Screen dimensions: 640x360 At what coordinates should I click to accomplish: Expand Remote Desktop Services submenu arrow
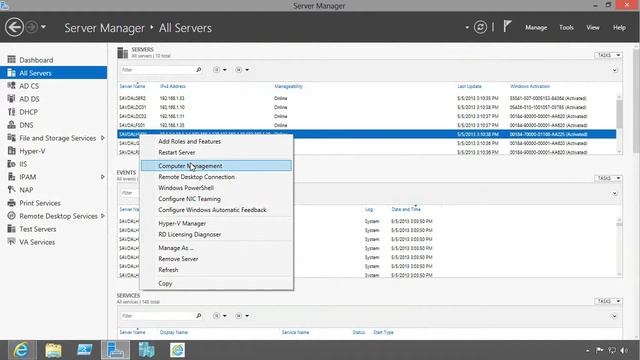102,216
